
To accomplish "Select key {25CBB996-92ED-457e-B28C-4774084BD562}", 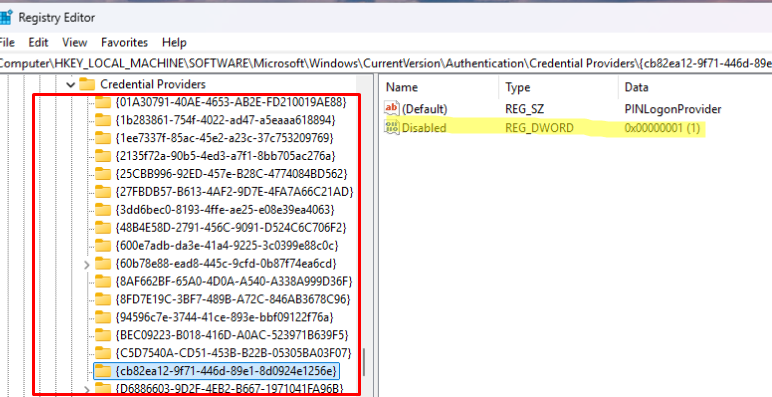I will point(232,174).
